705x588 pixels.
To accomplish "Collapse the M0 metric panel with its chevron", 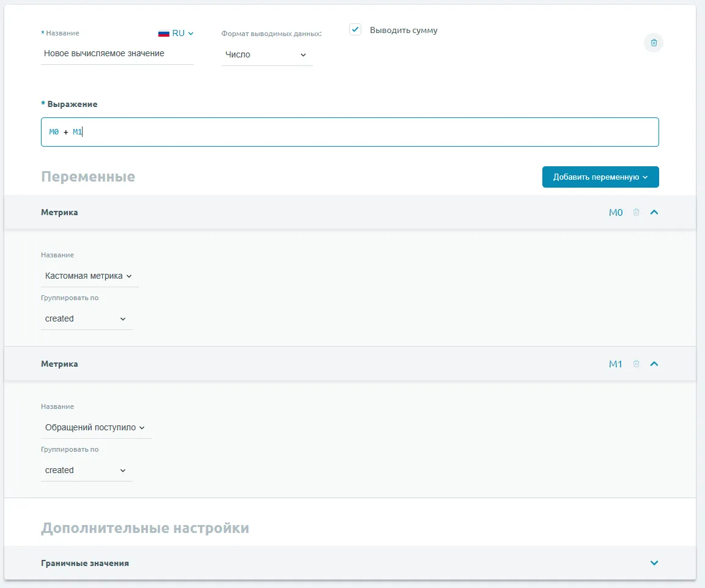I will coord(654,212).
